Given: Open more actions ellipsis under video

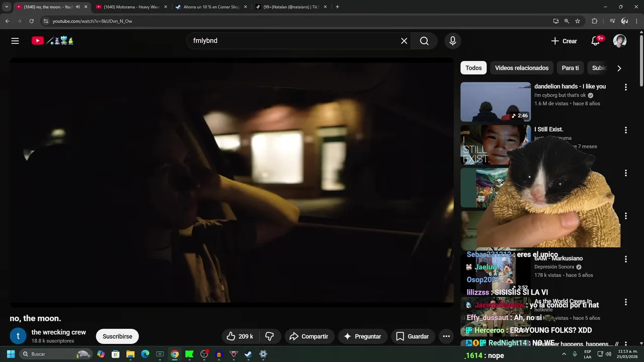Looking at the screenshot, I should (446, 336).
